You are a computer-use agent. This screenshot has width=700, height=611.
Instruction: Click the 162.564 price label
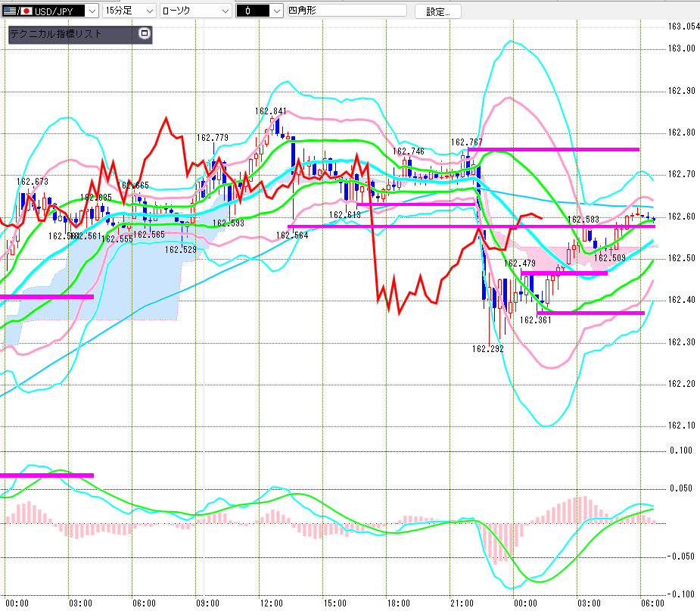[292, 235]
